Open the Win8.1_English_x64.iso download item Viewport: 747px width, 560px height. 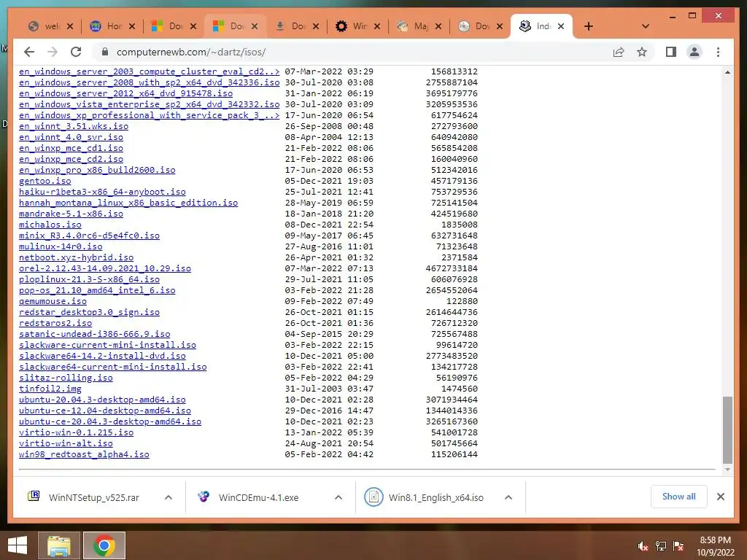click(436, 497)
